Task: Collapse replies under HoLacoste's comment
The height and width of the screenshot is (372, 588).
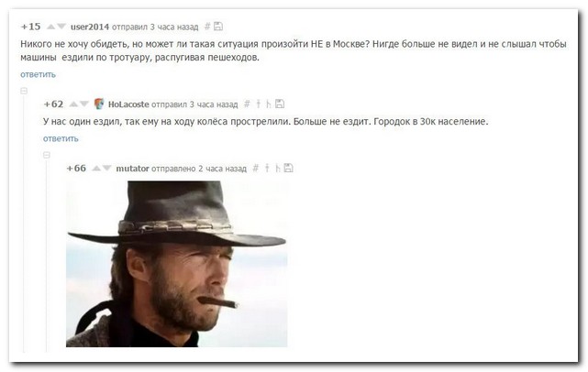Action: point(47,155)
